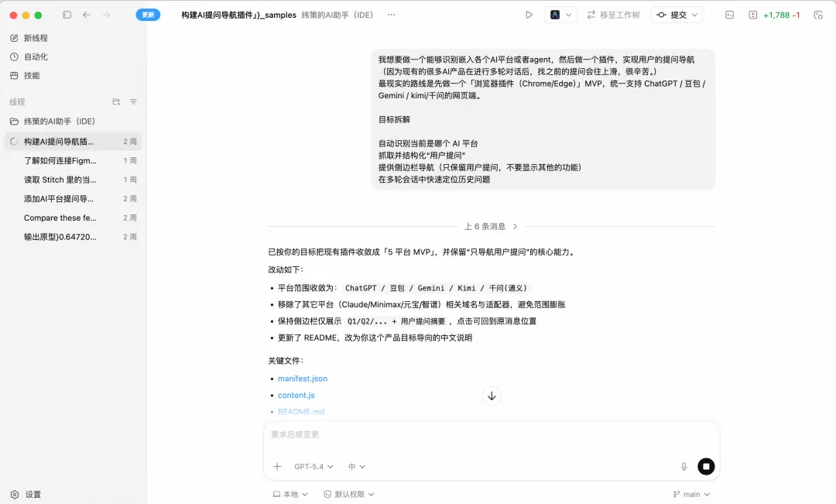836x504 pixels.
Task: Click 移至工作树 button
Action: click(613, 15)
